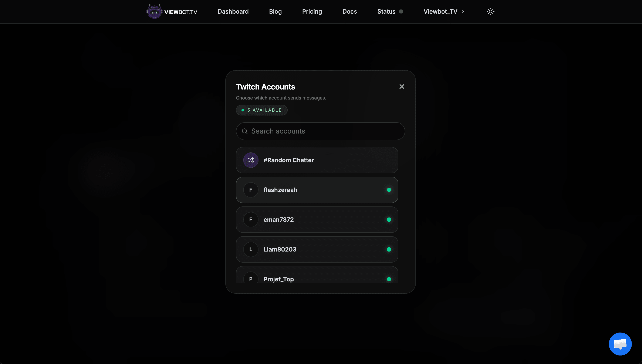
Task: Select the eman7872 account
Action: 317,219
